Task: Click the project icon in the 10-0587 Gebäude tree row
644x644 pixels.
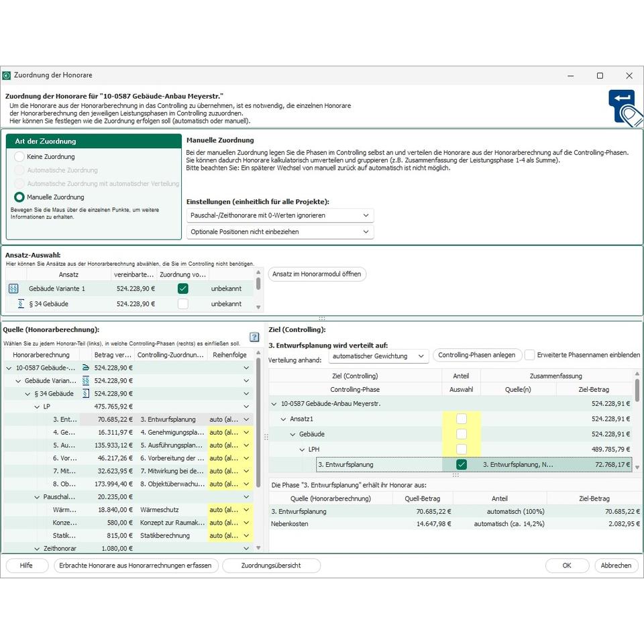Action: pyautogui.click(x=85, y=368)
